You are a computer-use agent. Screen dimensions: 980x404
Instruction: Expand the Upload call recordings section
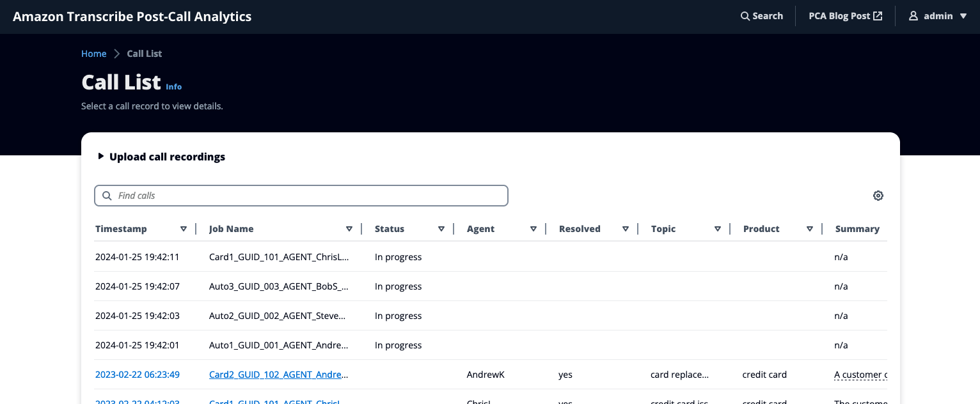tap(162, 157)
